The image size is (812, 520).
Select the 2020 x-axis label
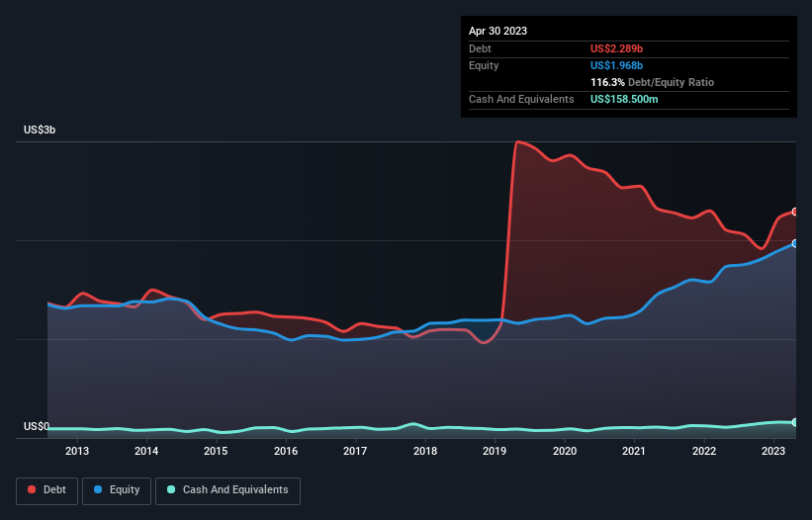point(565,451)
